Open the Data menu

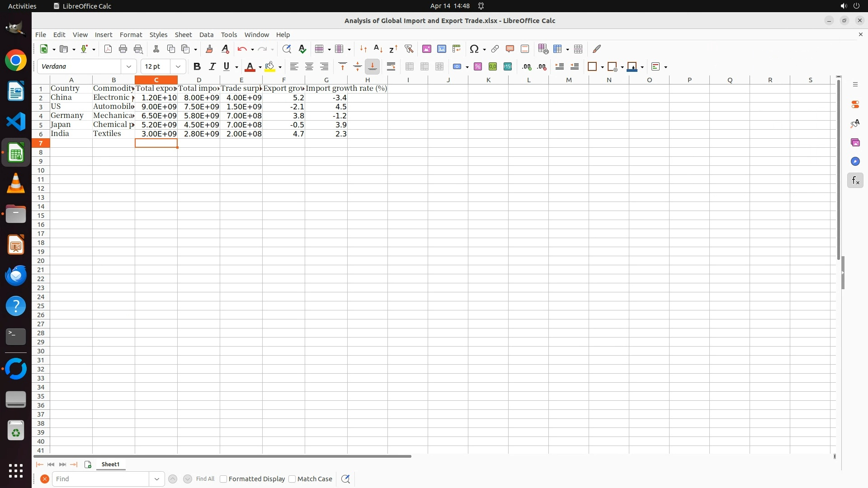click(x=206, y=34)
